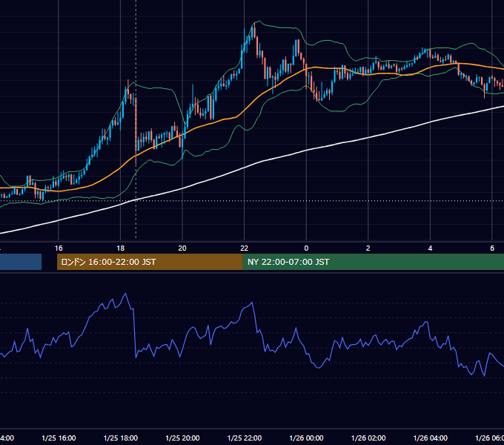Click the 1/25 20:00 time label

click(x=182, y=438)
